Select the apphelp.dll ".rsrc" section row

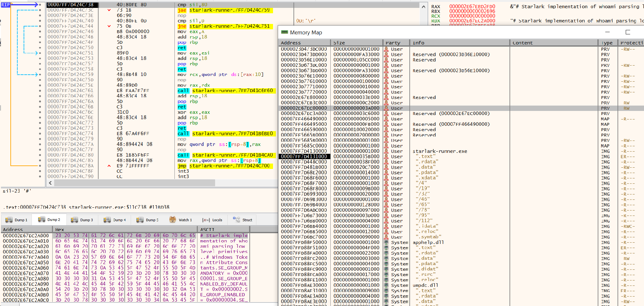click(461, 274)
